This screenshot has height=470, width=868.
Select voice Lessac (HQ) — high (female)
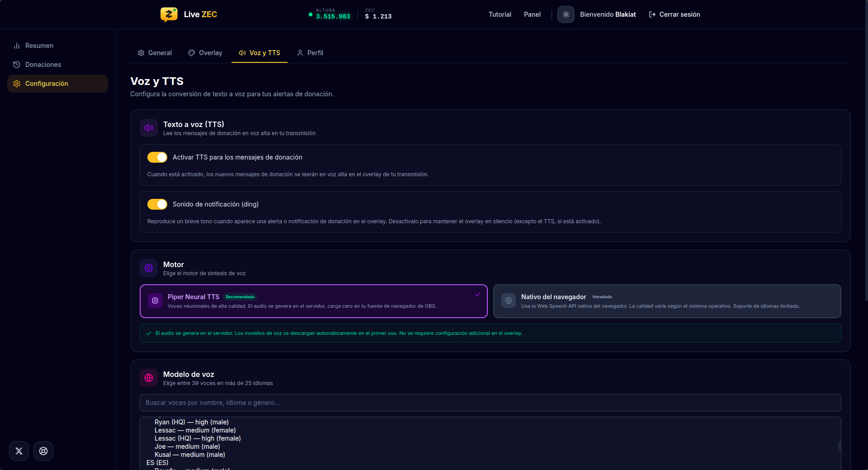click(x=198, y=438)
